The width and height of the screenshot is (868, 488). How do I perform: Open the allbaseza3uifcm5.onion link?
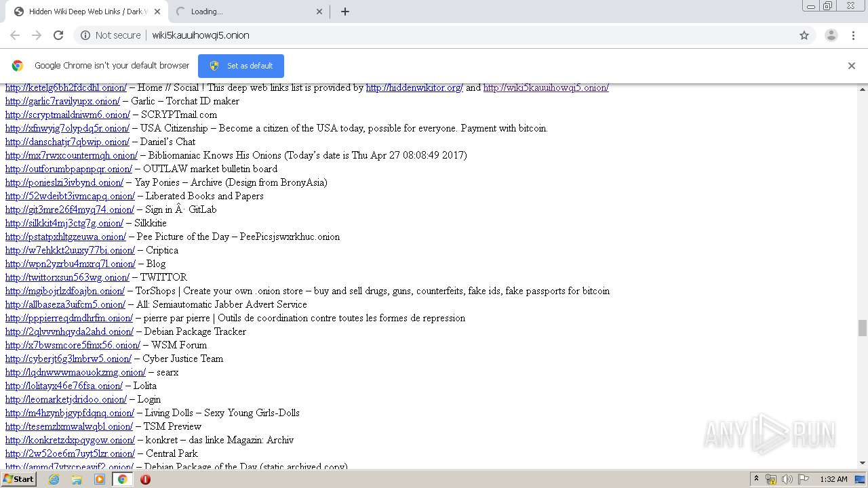coord(65,304)
